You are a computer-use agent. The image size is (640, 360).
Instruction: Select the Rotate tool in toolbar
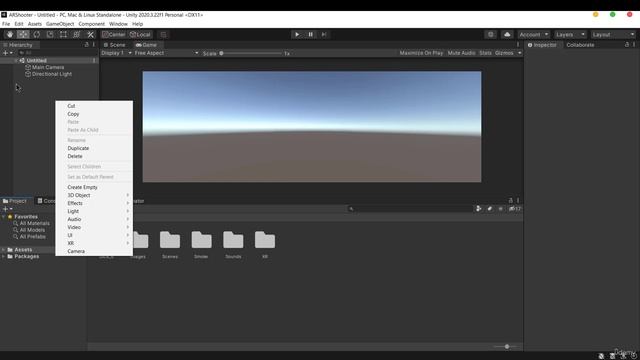pos(36,35)
